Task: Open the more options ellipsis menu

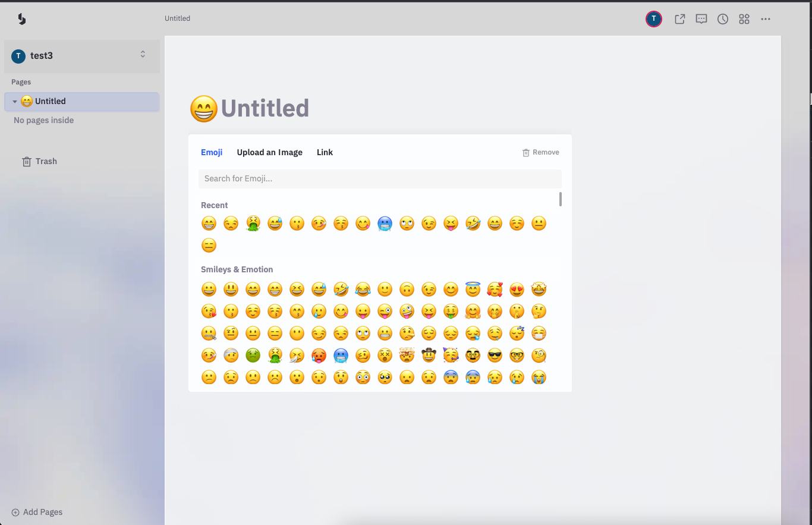Action: click(765, 18)
